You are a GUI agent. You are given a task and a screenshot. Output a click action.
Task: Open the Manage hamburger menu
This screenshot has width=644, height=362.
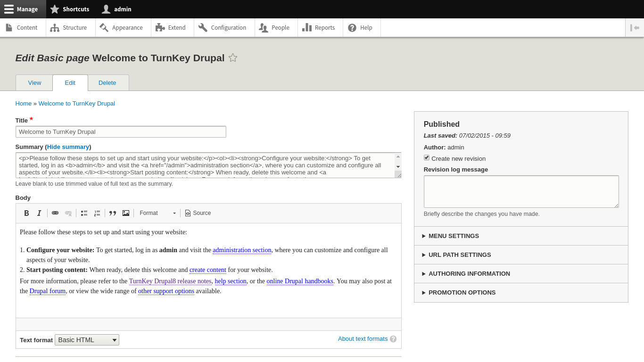click(23, 9)
